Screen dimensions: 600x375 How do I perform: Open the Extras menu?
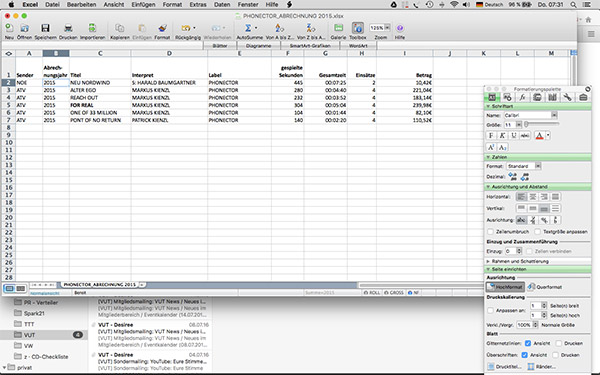click(x=198, y=5)
